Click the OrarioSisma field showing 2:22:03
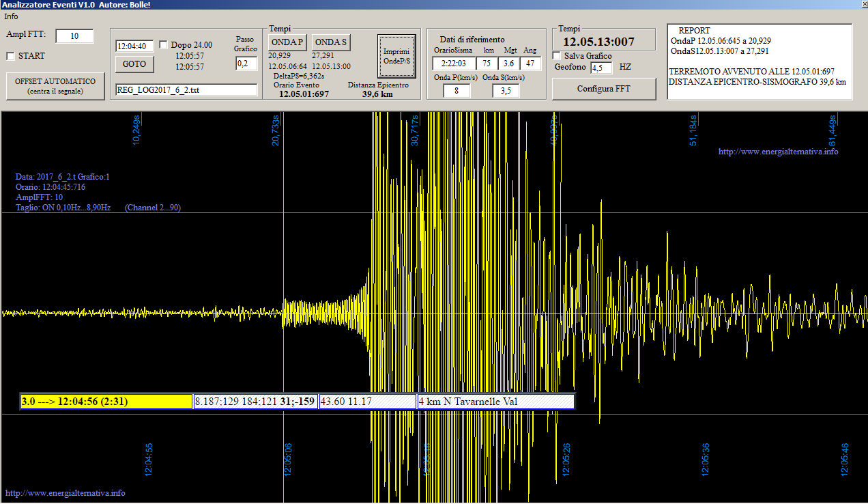Screen dimensions: 868x504 [454, 64]
